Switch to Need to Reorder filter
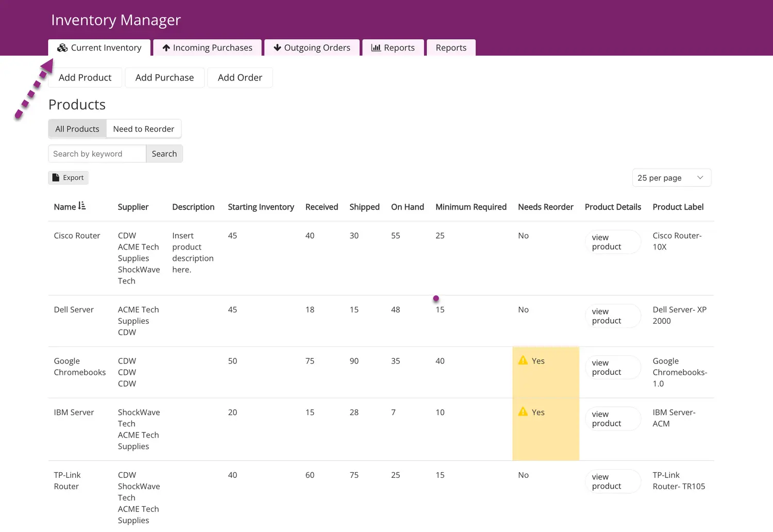This screenshot has width=773, height=532. (x=144, y=129)
